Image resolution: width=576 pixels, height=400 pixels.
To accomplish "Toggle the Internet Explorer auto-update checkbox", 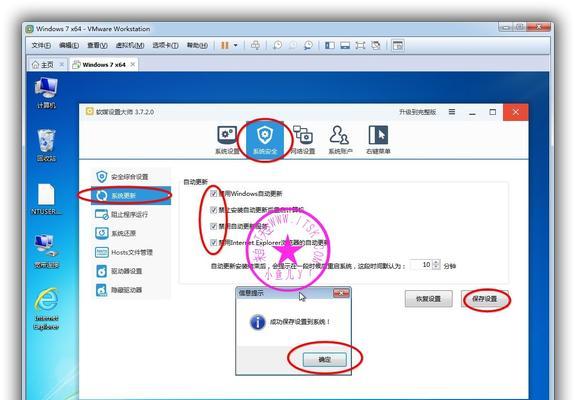I will [x=214, y=242].
